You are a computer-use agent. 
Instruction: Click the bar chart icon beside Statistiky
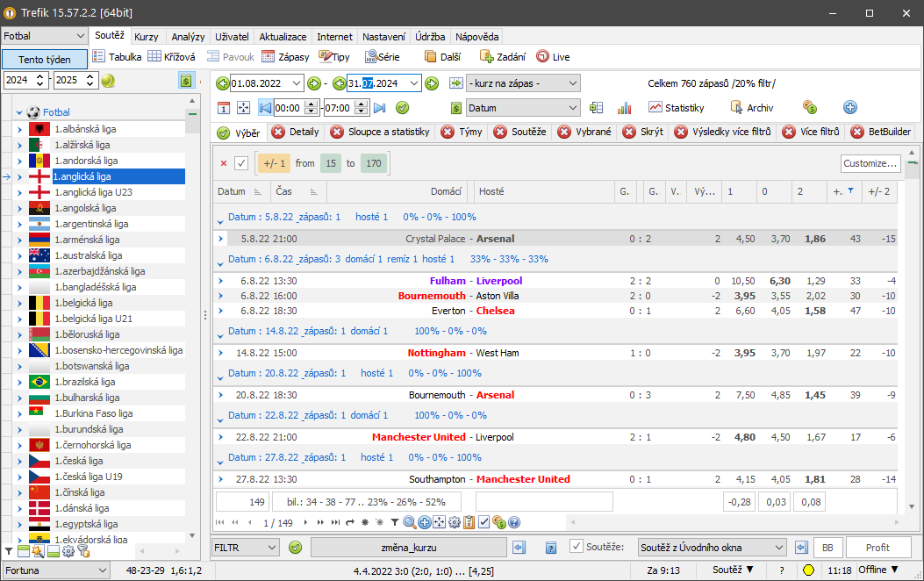coord(625,108)
